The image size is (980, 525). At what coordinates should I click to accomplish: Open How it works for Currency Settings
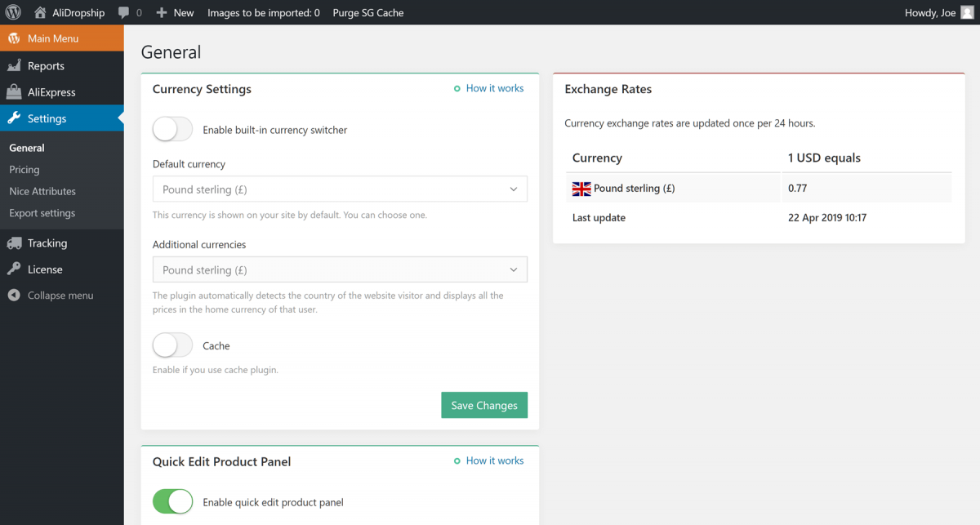pos(495,88)
